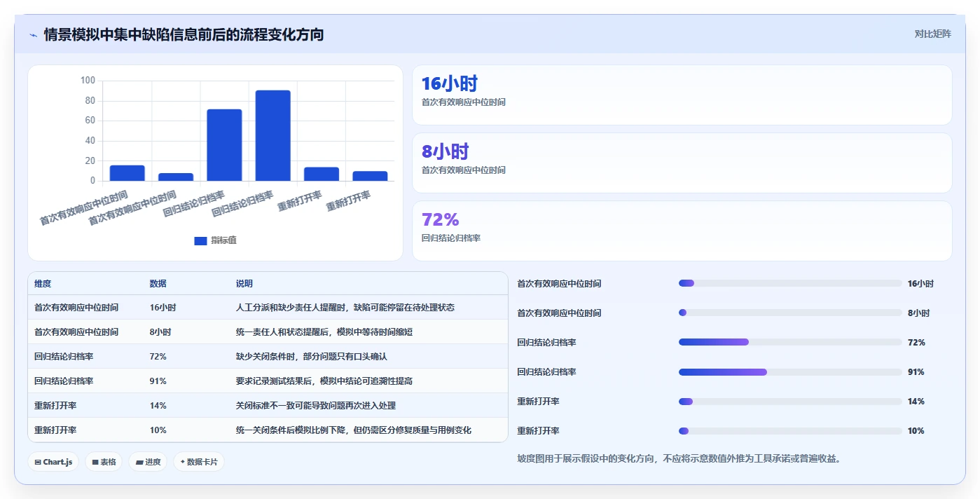Click the tallest bar in the chart
Image resolution: width=980 pixels, height=499 pixels.
[272, 135]
